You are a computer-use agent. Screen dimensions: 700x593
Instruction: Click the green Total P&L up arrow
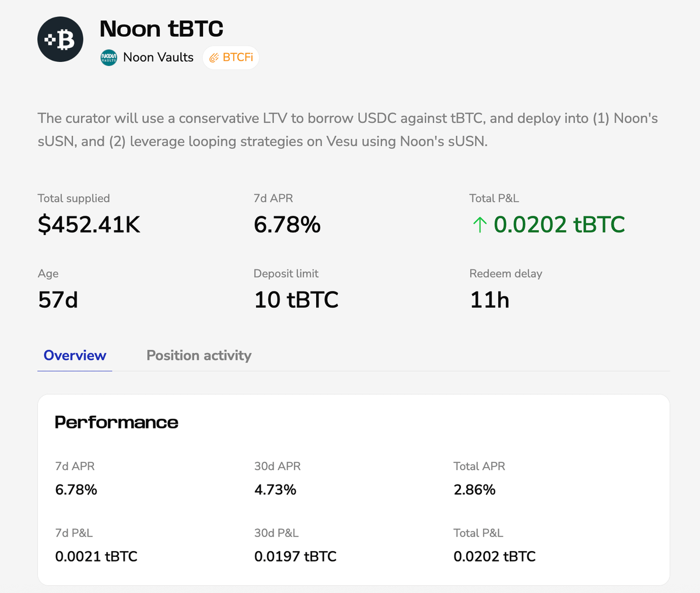click(479, 225)
